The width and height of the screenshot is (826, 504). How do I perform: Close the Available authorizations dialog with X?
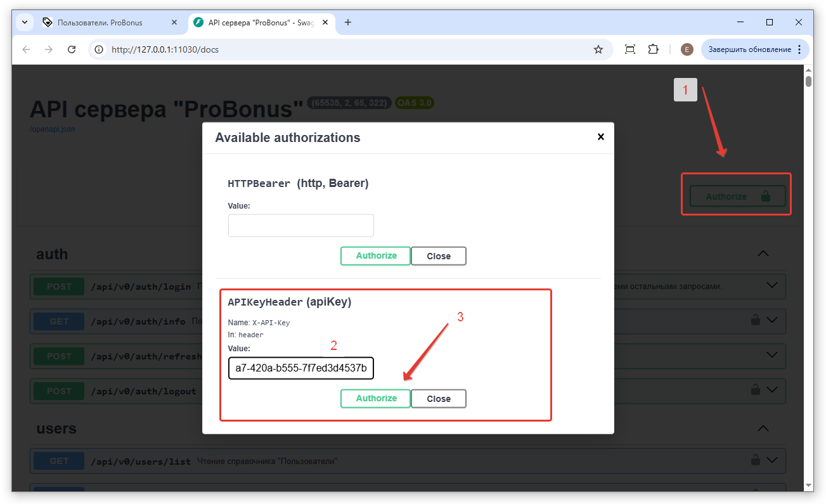tap(600, 137)
